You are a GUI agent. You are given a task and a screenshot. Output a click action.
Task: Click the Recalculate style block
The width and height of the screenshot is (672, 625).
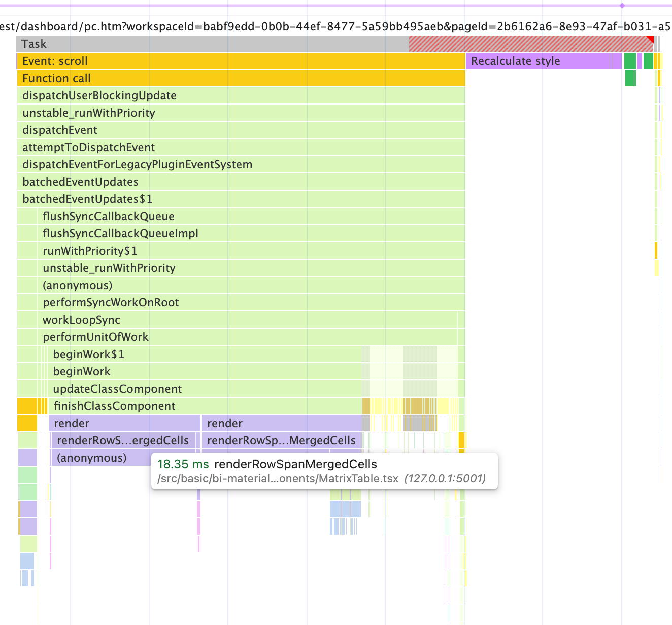point(539,61)
